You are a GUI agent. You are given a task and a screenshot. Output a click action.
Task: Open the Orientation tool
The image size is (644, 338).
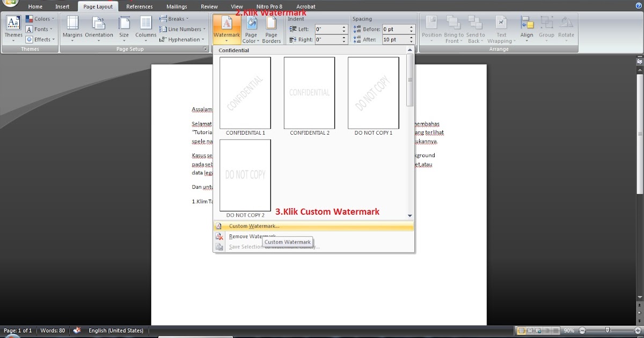pyautogui.click(x=99, y=28)
